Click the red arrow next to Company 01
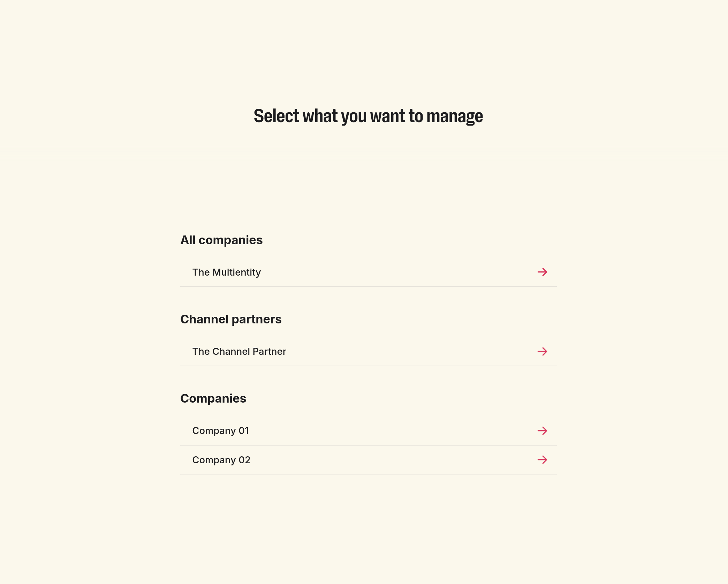728x584 pixels. coord(542,430)
